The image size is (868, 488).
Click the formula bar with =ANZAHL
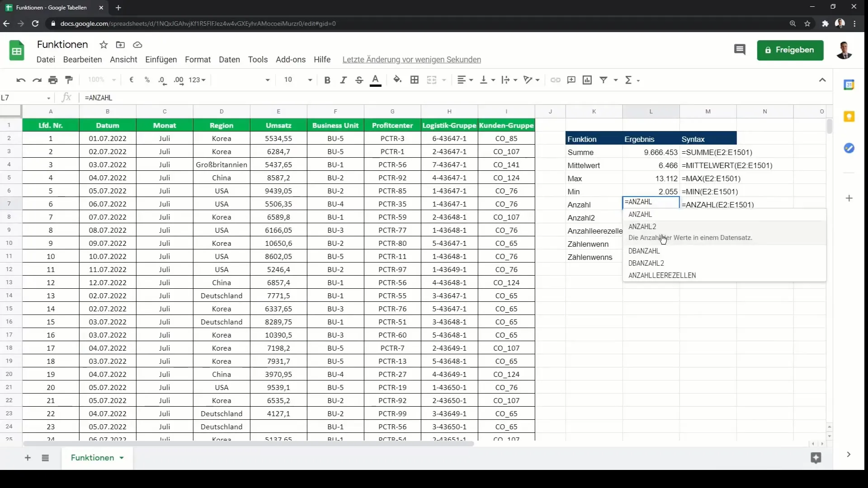coord(457,98)
